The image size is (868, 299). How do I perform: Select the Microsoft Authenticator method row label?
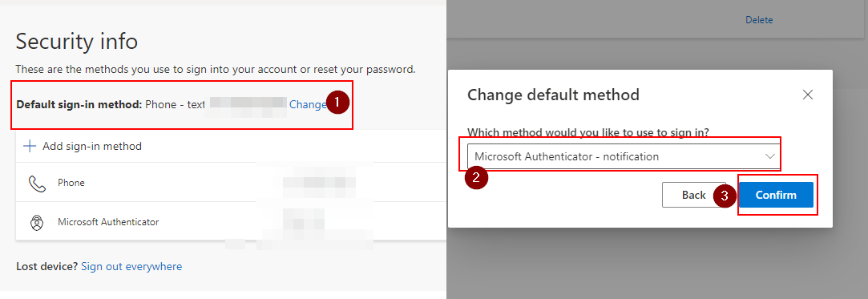[x=108, y=222]
